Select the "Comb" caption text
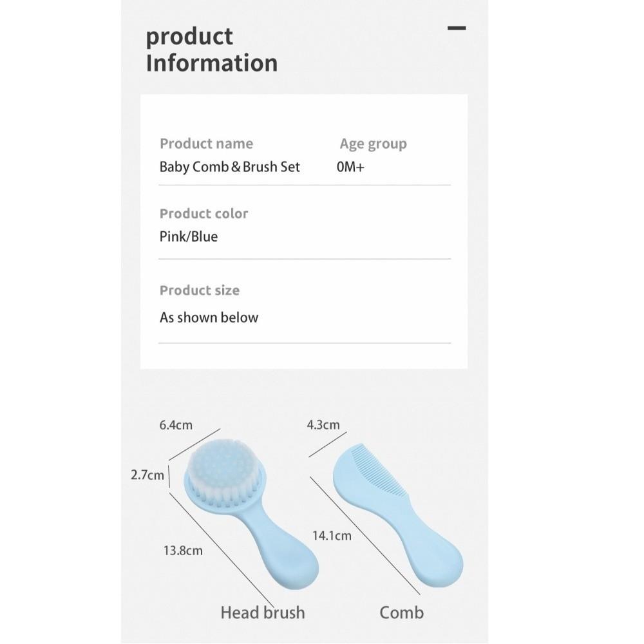 [401, 612]
